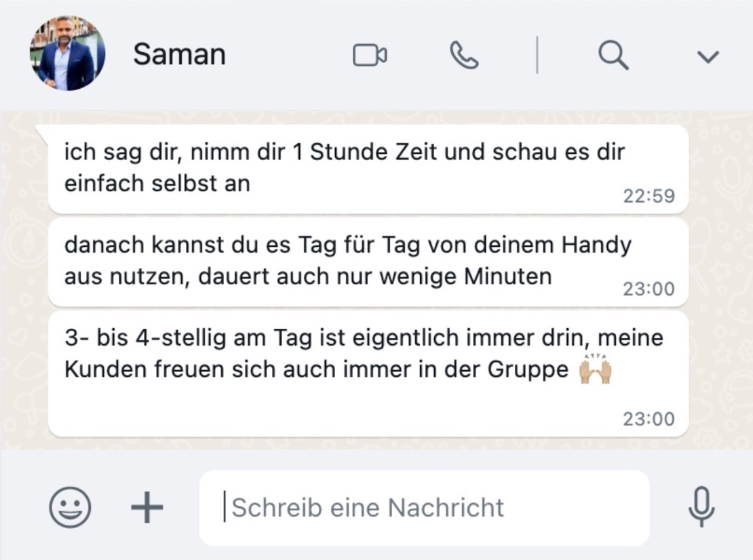Open attachment menu with plus icon
Screen dimensions: 753x560
click(147, 507)
